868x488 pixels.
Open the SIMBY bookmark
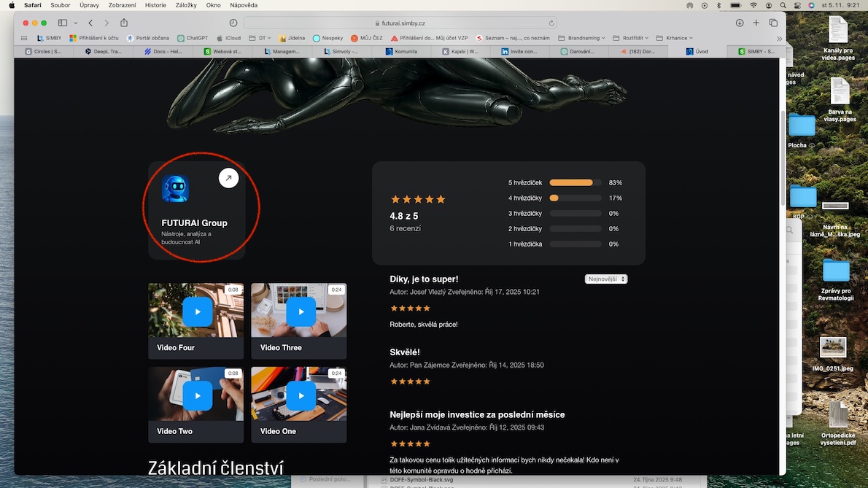pos(50,38)
